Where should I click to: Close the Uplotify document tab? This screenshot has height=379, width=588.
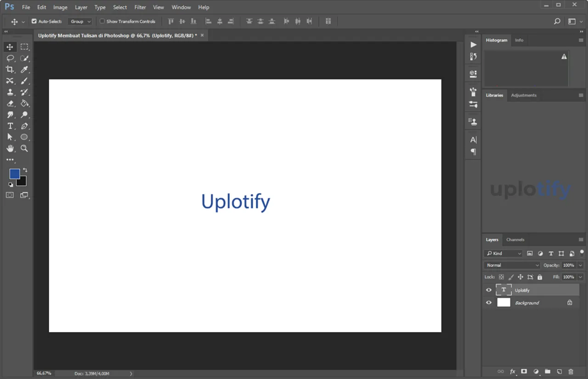point(202,35)
